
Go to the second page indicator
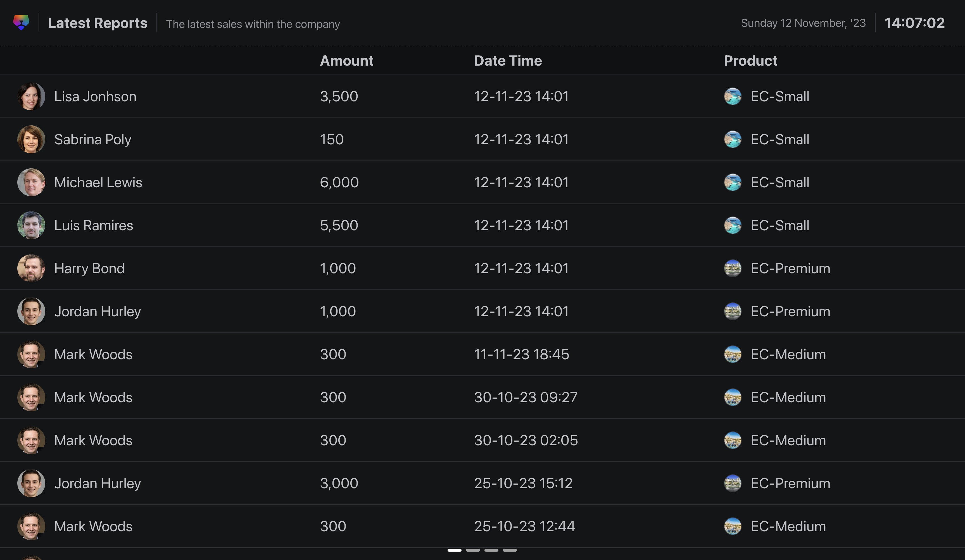pos(473,550)
